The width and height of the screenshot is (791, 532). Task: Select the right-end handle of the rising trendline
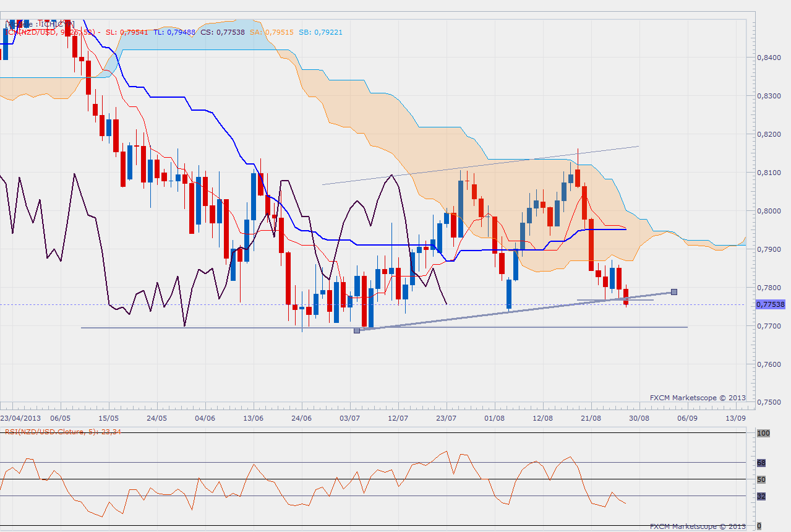click(674, 291)
